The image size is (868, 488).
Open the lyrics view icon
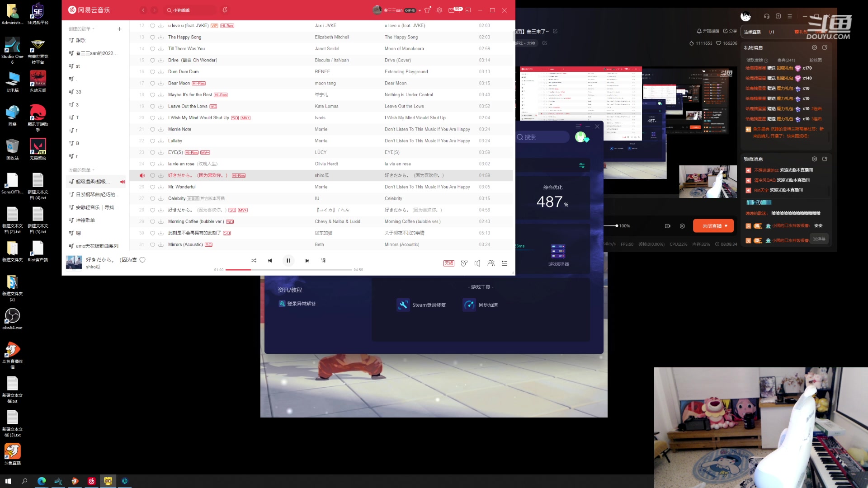click(x=323, y=261)
